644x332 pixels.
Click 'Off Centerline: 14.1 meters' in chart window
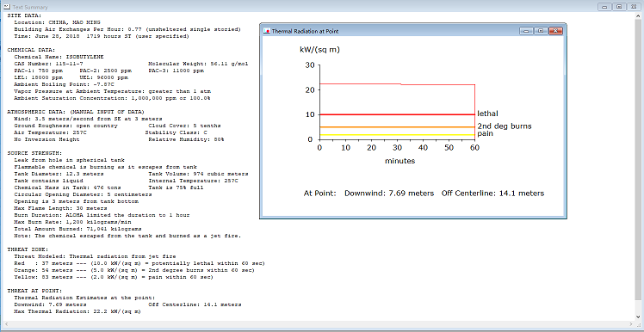click(x=492, y=194)
